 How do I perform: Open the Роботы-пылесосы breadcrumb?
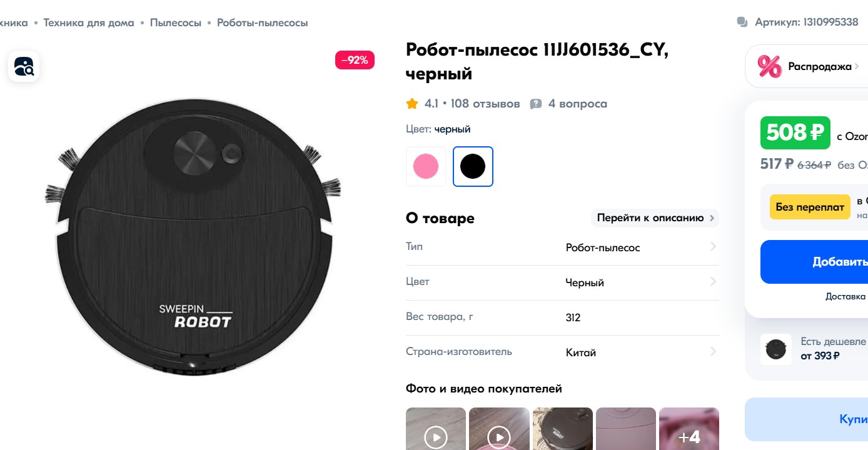(x=263, y=22)
